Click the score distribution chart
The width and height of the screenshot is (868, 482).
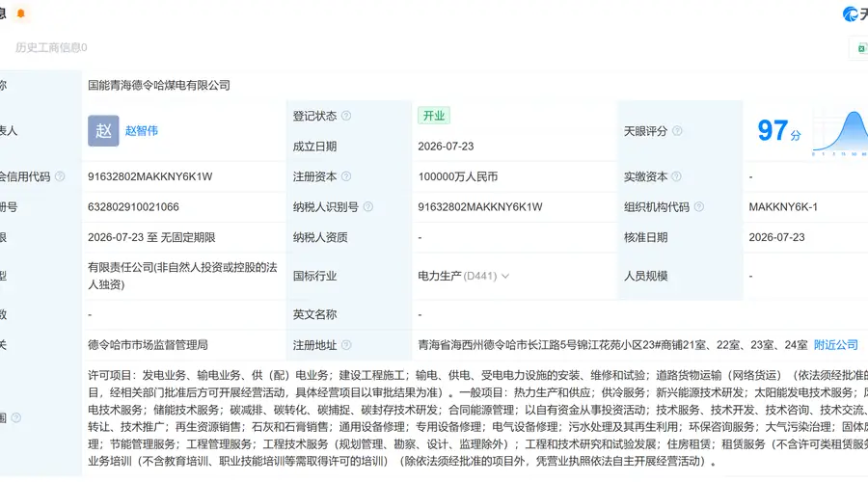point(840,133)
